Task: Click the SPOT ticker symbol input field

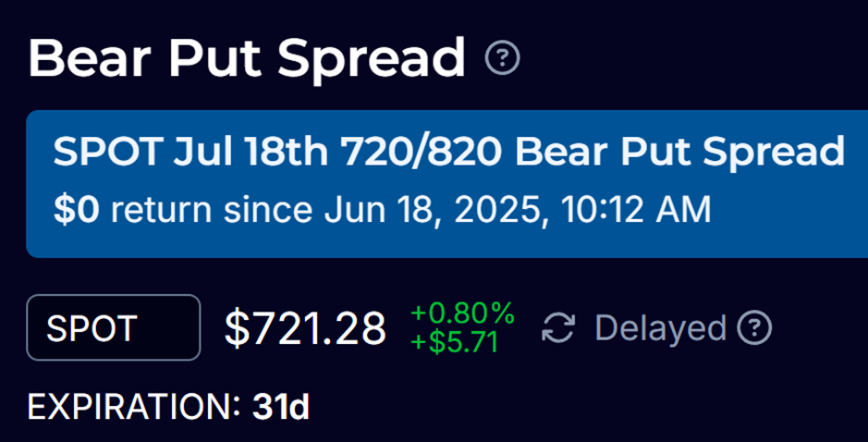Action: pos(114,327)
